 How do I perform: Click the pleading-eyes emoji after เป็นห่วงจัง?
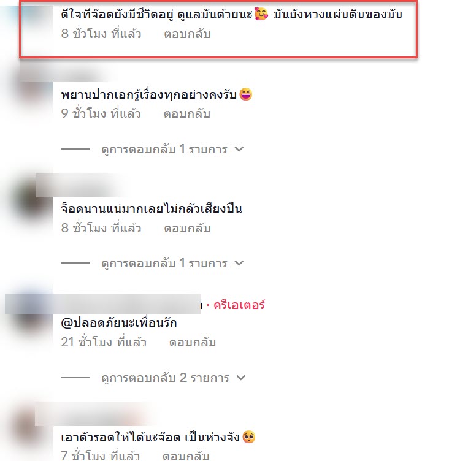(249, 437)
